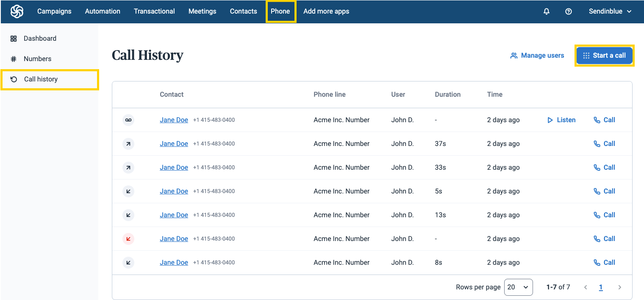
Task: Click the Contact column header
Action: click(x=172, y=95)
